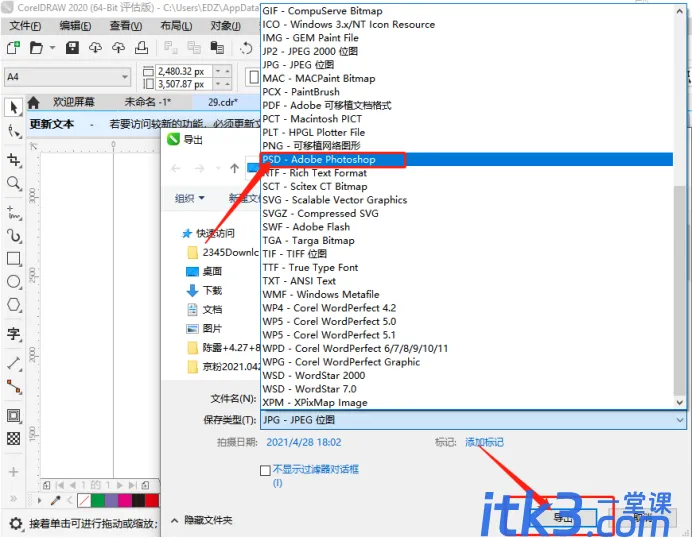Click the plus quick customize toolbox button
692x538 pixels.
tap(14, 472)
